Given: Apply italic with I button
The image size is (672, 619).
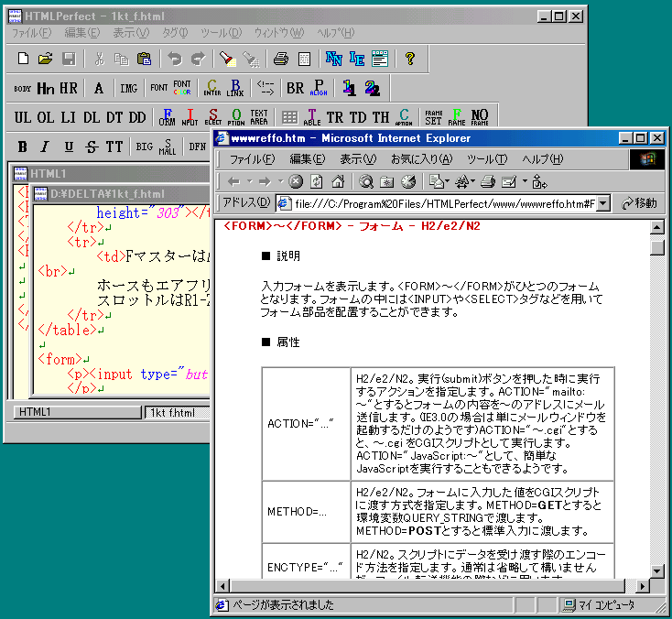Looking at the screenshot, I should click(45, 147).
